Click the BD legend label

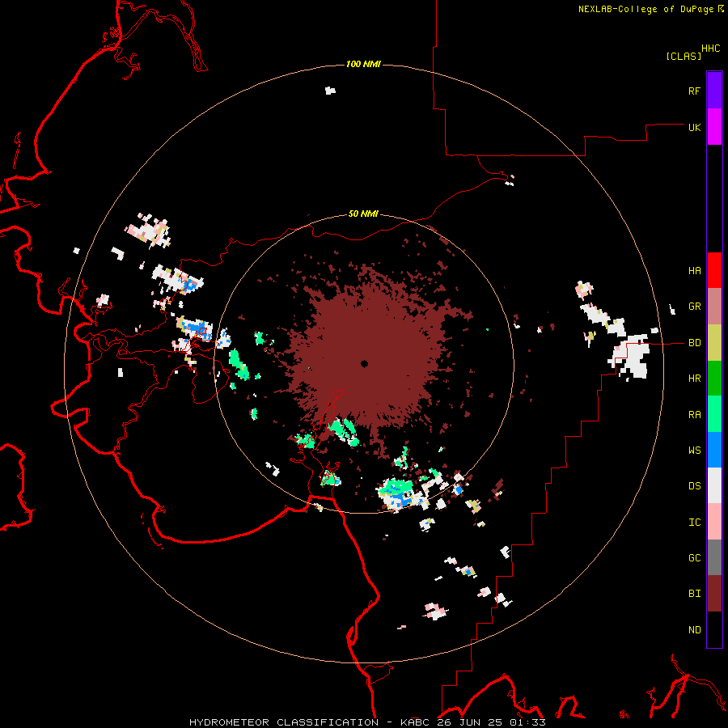pyautogui.click(x=694, y=343)
